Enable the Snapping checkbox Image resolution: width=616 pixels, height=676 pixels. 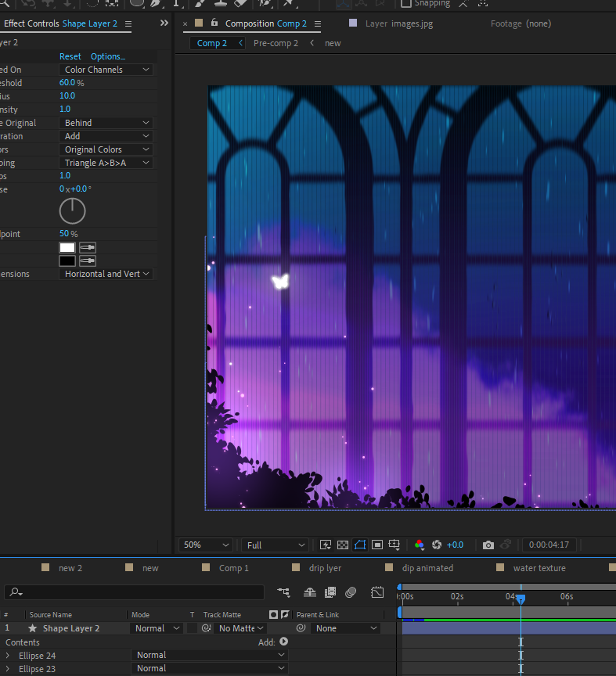(x=406, y=4)
